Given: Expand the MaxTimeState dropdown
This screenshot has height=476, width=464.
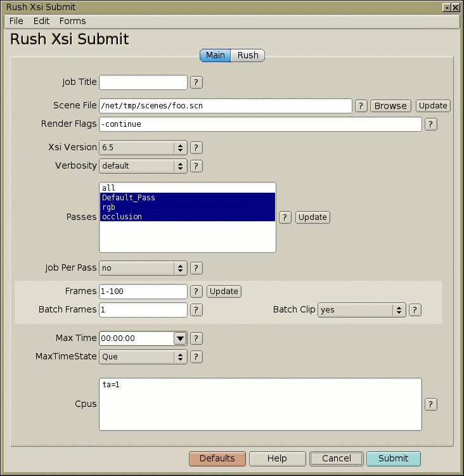Looking at the screenshot, I should pos(143,357).
